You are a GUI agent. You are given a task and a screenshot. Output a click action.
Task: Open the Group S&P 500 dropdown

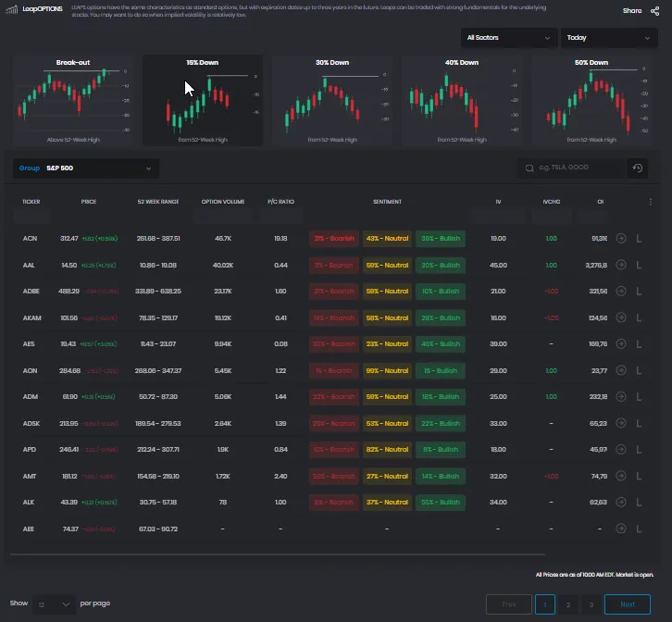pos(86,168)
